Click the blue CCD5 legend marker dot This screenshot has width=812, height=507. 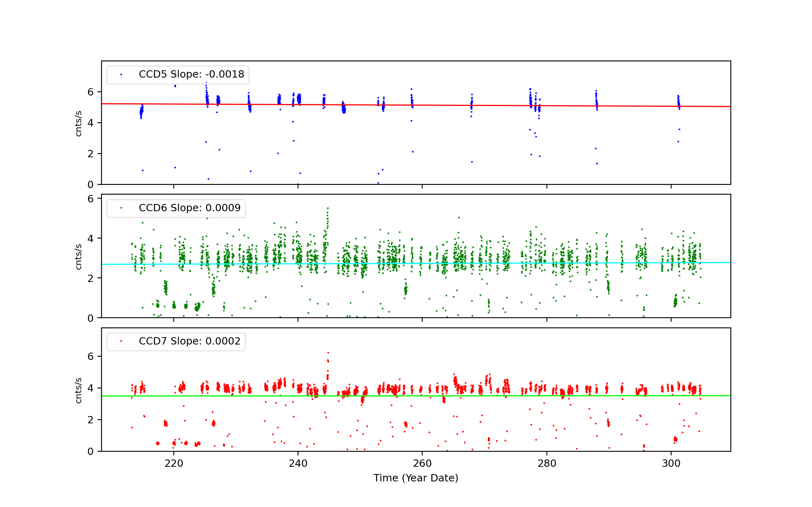(x=121, y=75)
